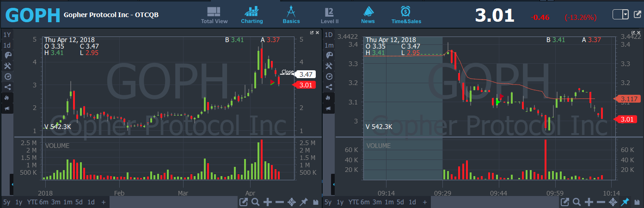This screenshot has width=644, height=208.
Task: Save the right chart with disk icon
Action: pyautogui.click(x=637, y=202)
